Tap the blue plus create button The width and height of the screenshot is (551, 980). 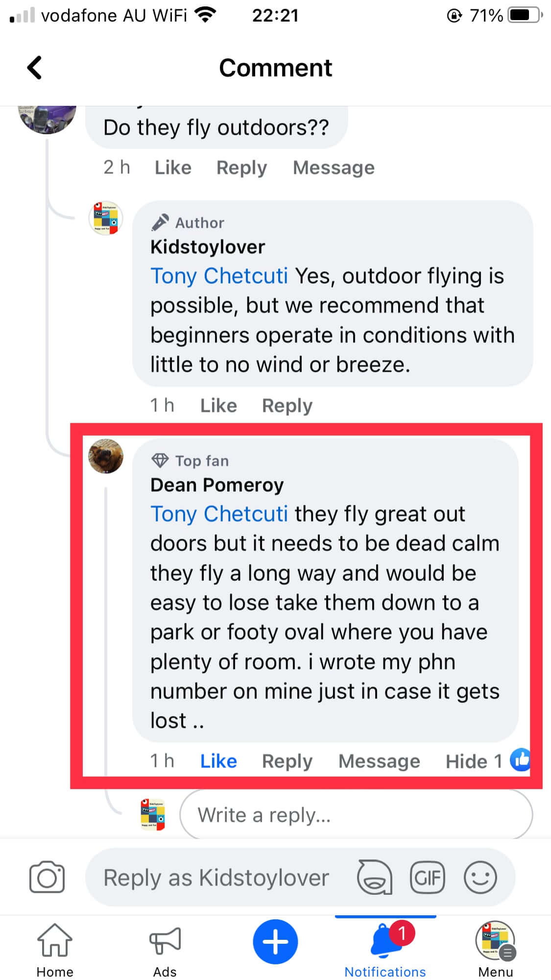(x=275, y=942)
